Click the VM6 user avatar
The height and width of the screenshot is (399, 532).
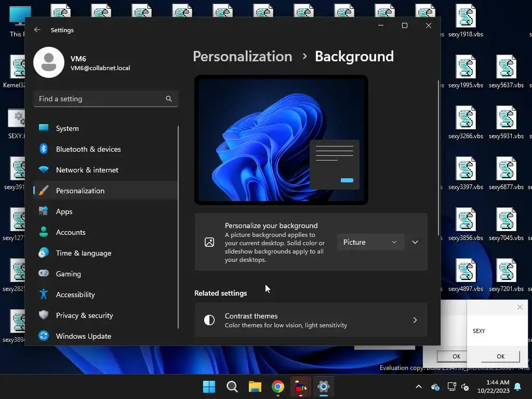49,62
